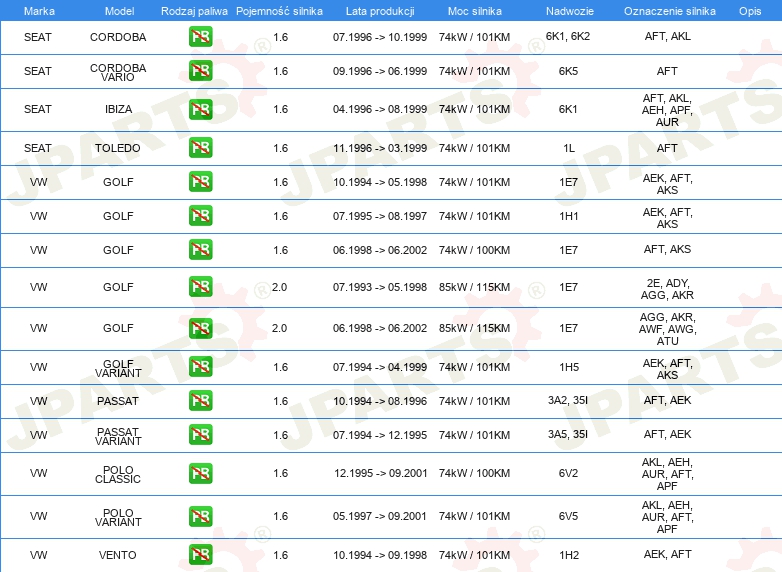Click fuel icon for GOLF 2.0 06.1998 -> 06.2002
The height and width of the screenshot is (572, 782).
[200, 328]
